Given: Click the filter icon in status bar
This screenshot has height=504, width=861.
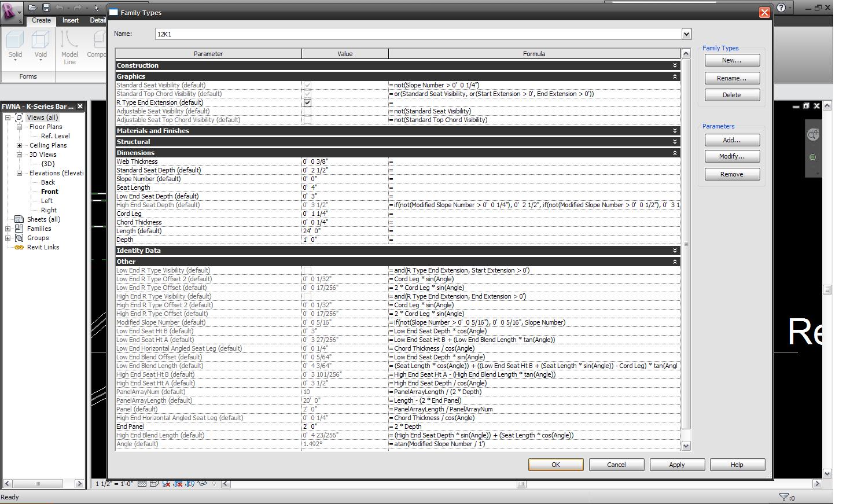Looking at the screenshot, I should (784, 497).
